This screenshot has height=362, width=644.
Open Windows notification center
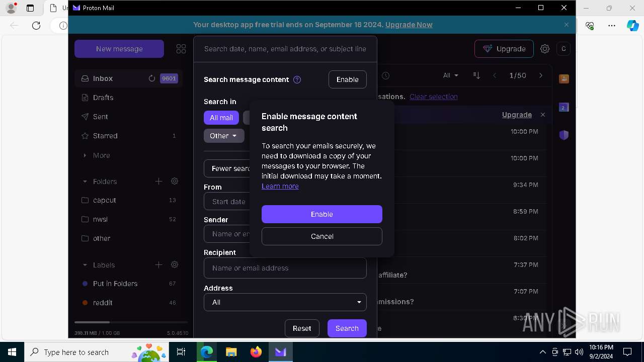[627, 352]
